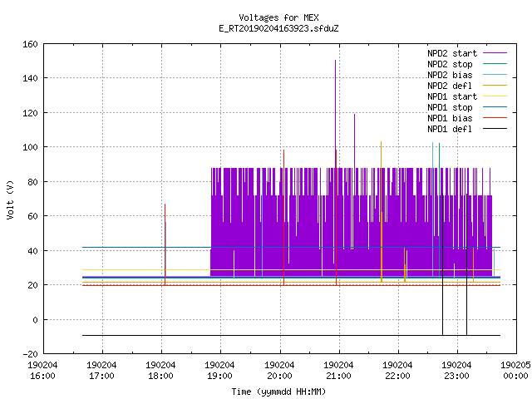
Task: Click the chart title 'Voltages for MEX'
Action: (x=278, y=17)
